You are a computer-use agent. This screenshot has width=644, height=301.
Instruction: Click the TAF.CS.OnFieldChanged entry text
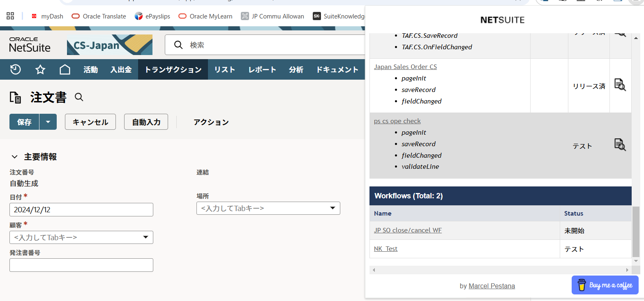click(437, 47)
